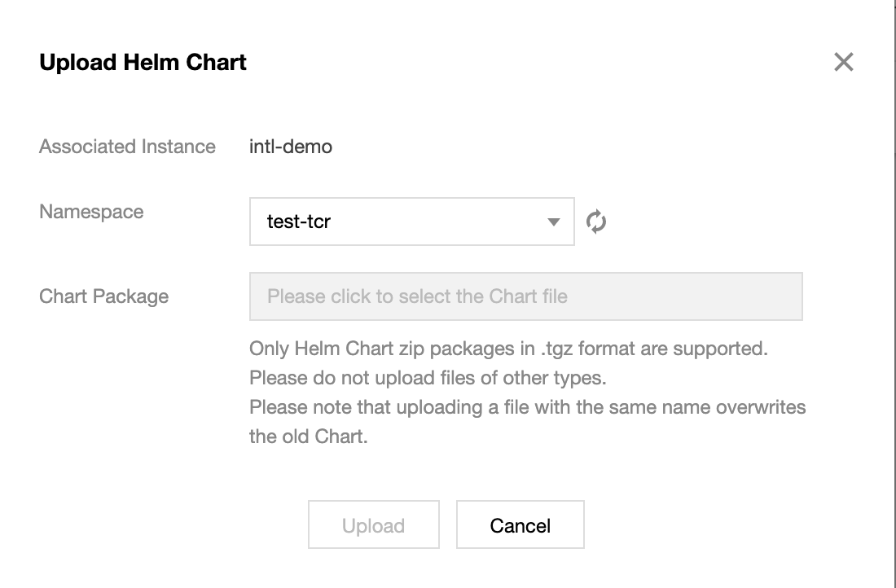Click the same name overwrites warning text
The height and width of the screenshot is (588, 896).
528,422
